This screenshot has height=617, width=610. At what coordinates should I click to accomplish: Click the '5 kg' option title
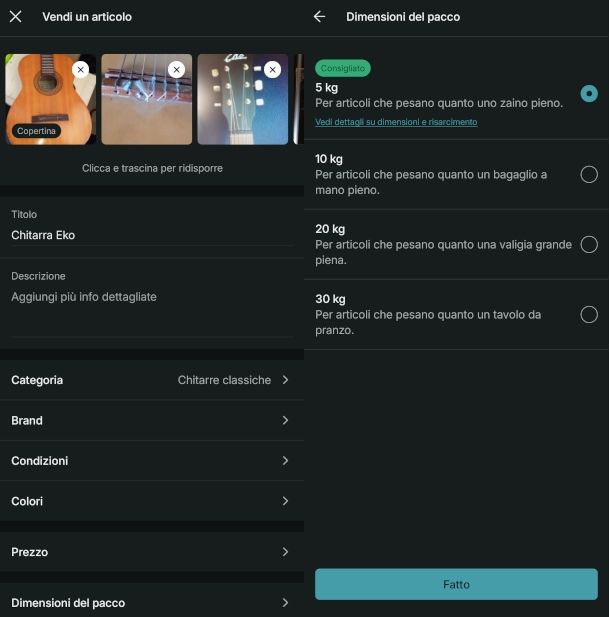pyautogui.click(x=326, y=87)
